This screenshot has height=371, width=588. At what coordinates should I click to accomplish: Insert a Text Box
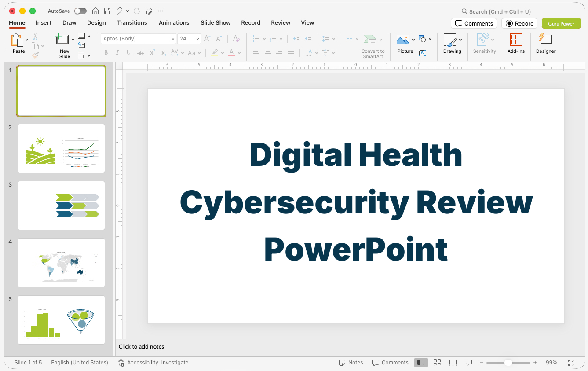tap(422, 53)
